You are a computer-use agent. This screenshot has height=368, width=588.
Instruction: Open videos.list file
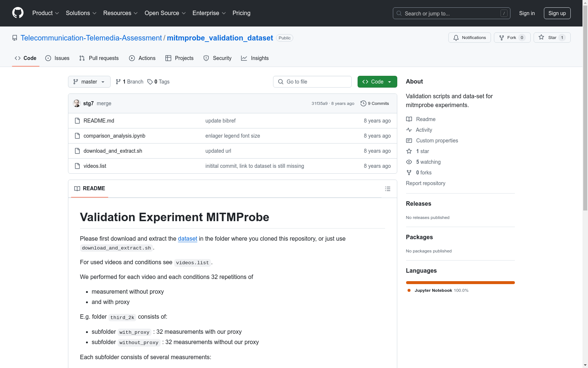(95, 166)
